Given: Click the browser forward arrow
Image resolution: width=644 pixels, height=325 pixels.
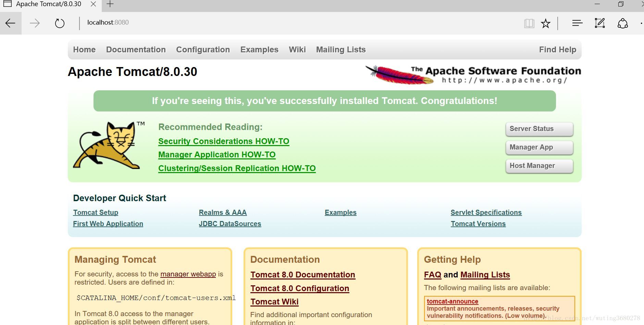Looking at the screenshot, I should point(35,23).
